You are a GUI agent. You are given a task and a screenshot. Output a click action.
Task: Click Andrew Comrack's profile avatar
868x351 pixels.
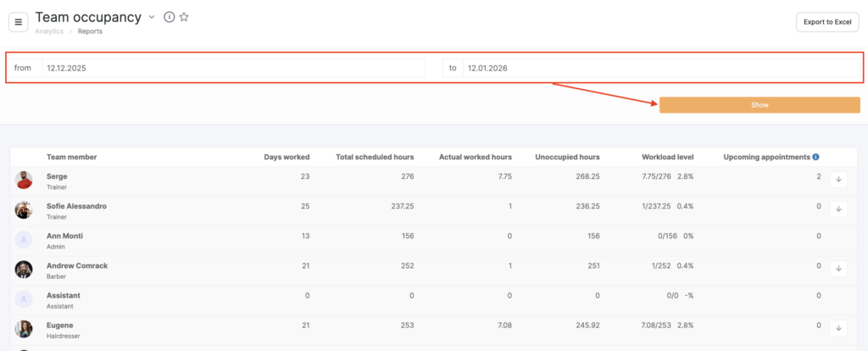click(24, 270)
